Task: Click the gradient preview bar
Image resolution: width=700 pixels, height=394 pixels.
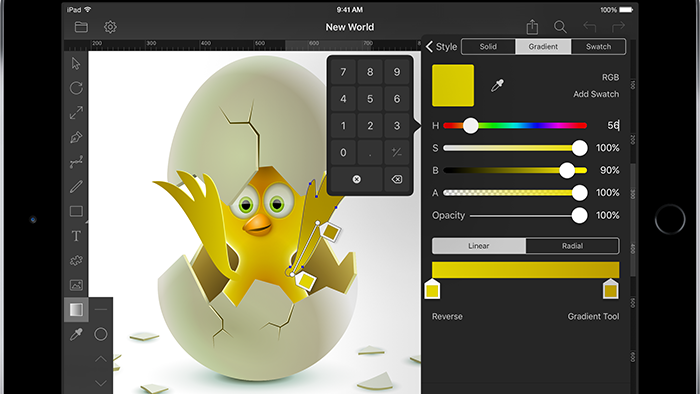Action: (525, 270)
